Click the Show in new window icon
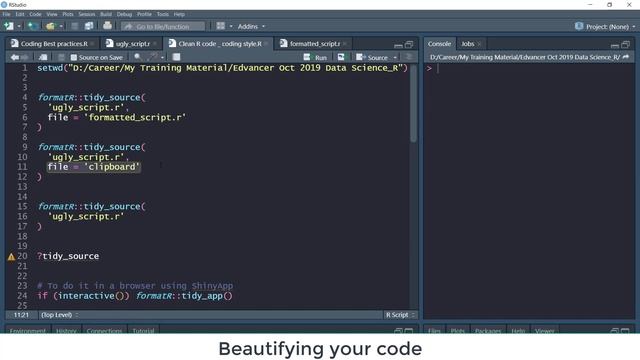 coord(42,57)
